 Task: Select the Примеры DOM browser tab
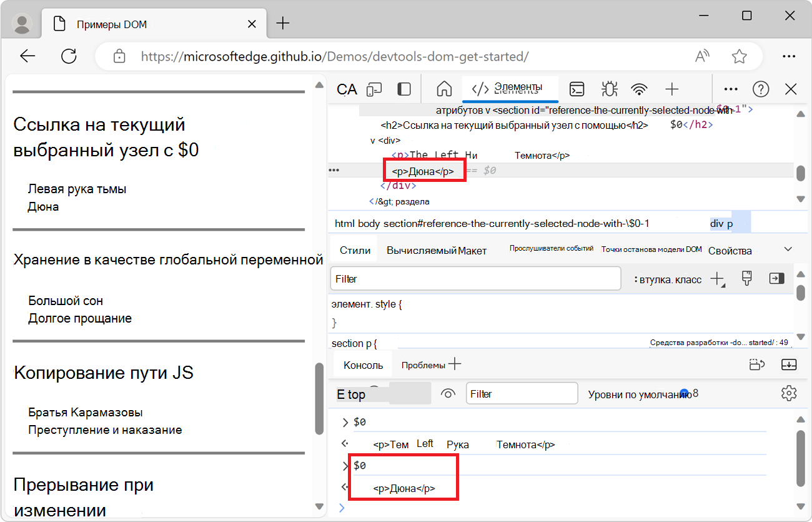(153, 24)
